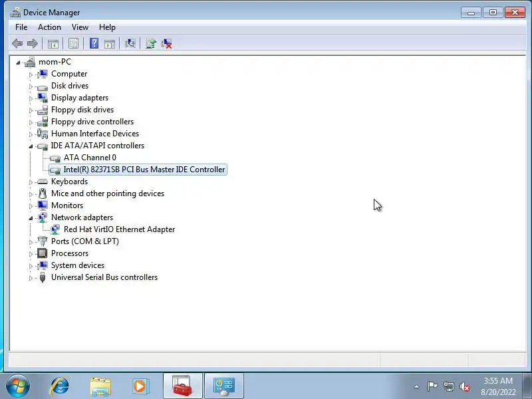Open Properties toolbar icon

[73, 43]
